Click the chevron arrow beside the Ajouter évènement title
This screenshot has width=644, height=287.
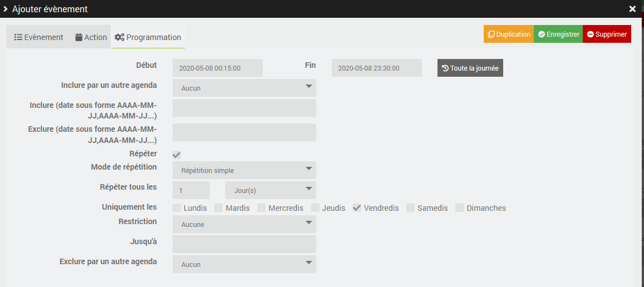click(6, 9)
